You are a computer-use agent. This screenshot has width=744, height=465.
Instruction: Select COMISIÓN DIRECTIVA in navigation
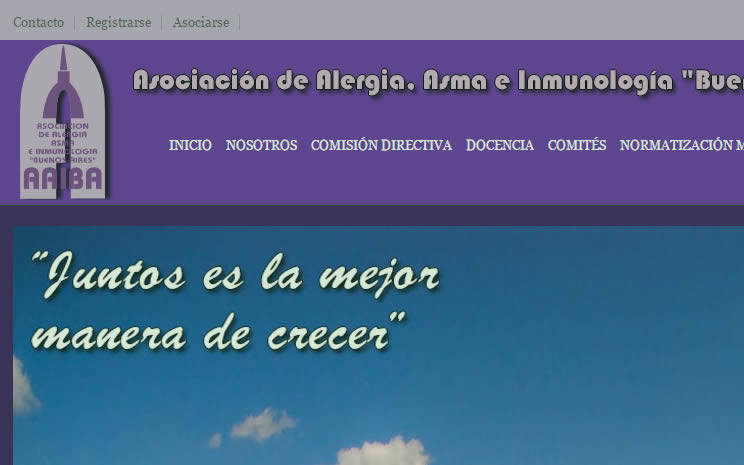tap(381, 145)
